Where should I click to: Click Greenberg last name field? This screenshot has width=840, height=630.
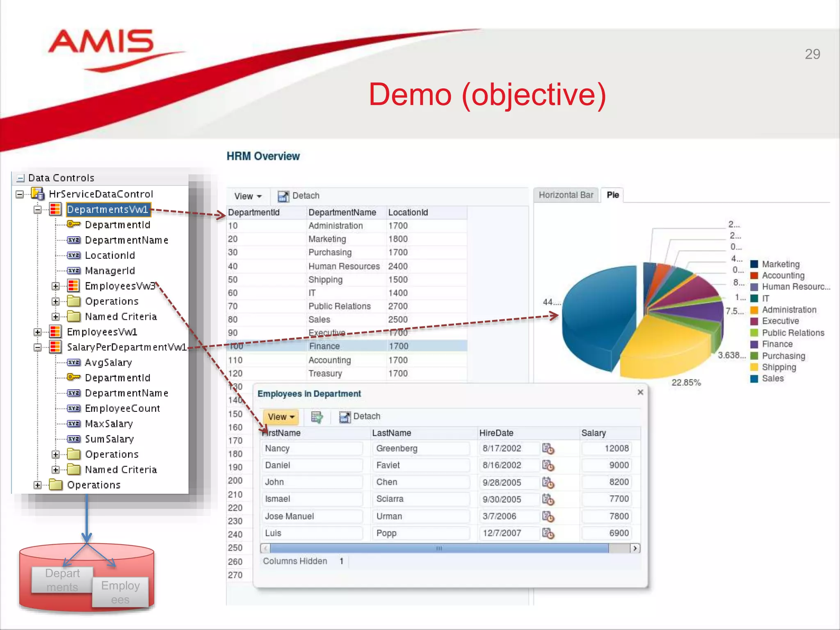[x=421, y=449]
